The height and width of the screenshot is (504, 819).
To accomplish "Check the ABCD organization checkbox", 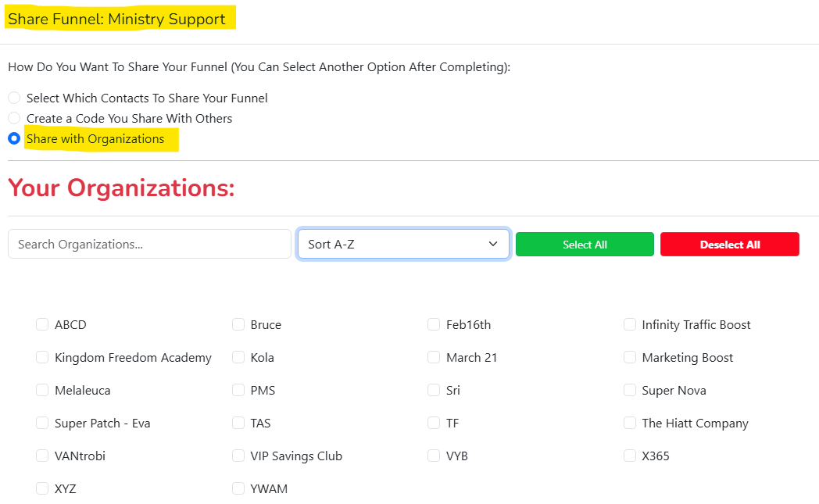I will pyautogui.click(x=42, y=324).
